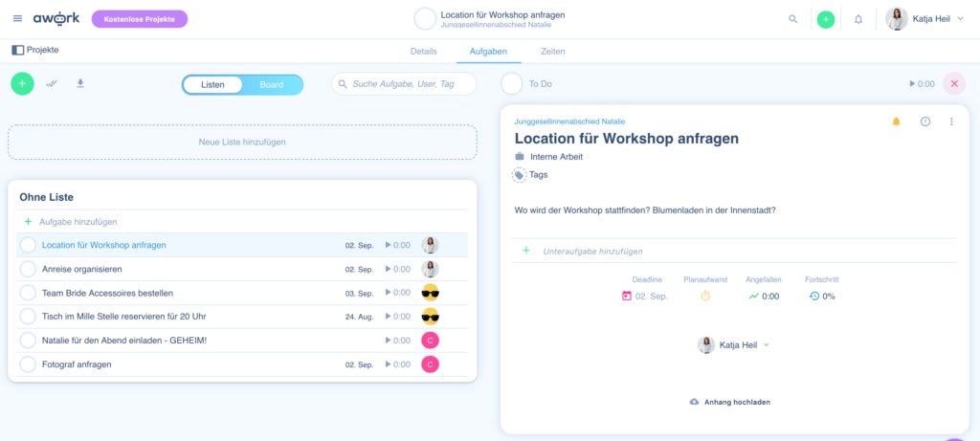
Task: Click the Kostenlose Projekte button
Action: coord(140,19)
